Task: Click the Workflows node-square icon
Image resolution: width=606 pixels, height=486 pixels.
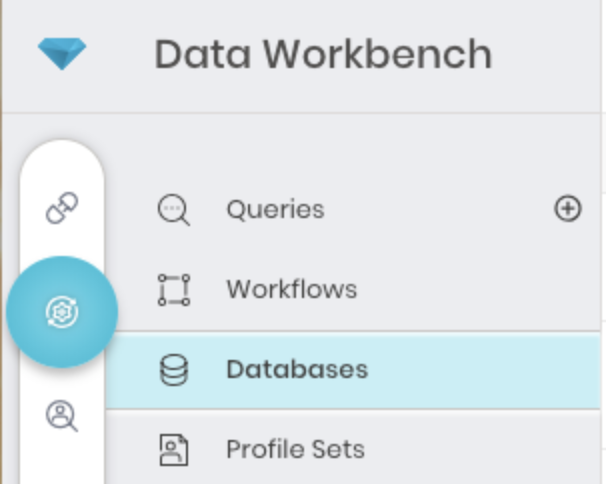Action: (x=173, y=290)
